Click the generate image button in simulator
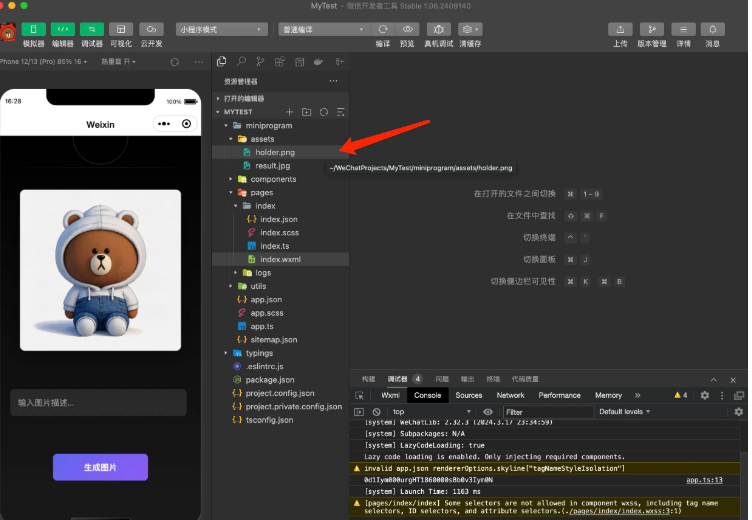The height and width of the screenshot is (520, 752). tap(100, 467)
